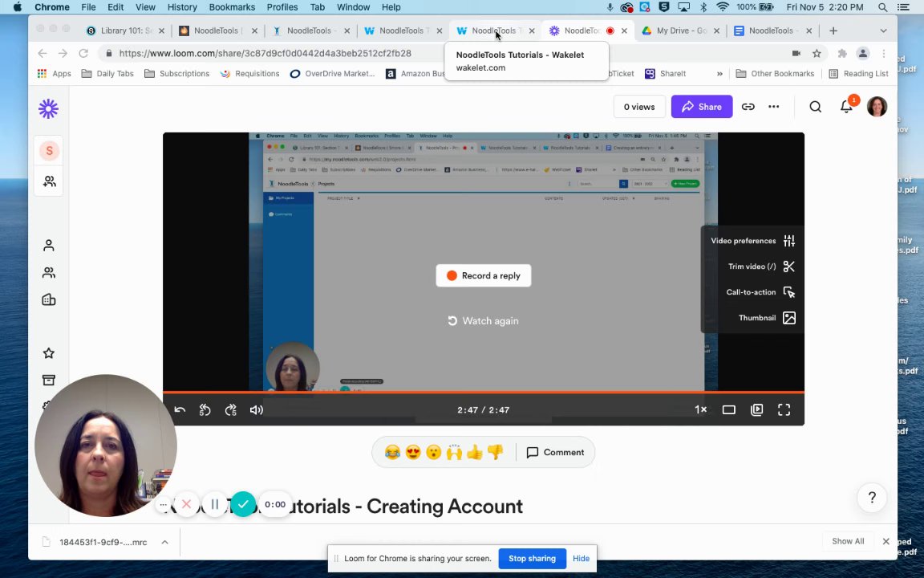
Task: Open notifications bell
Action: pyautogui.click(x=846, y=107)
